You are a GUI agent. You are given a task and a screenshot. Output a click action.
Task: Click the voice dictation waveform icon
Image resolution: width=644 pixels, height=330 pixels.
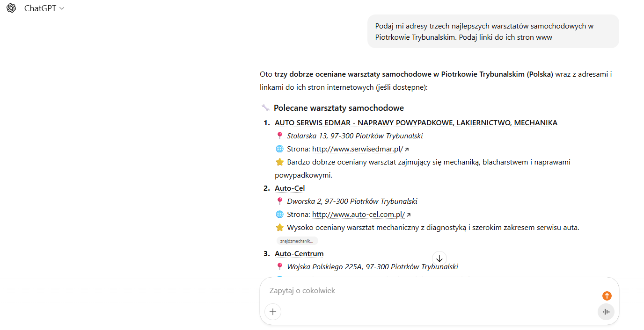coord(606,312)
